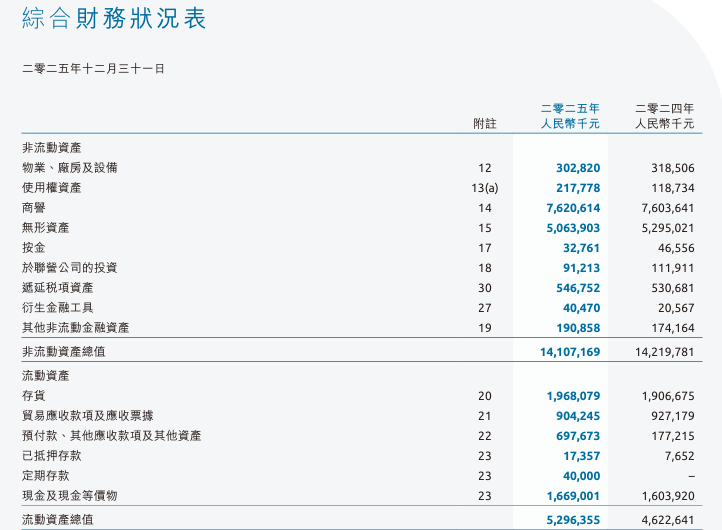Image resolution: width=722 pixels, height=530 pixels.
Task: Select the value 118,734
Action: coord(673,188)
